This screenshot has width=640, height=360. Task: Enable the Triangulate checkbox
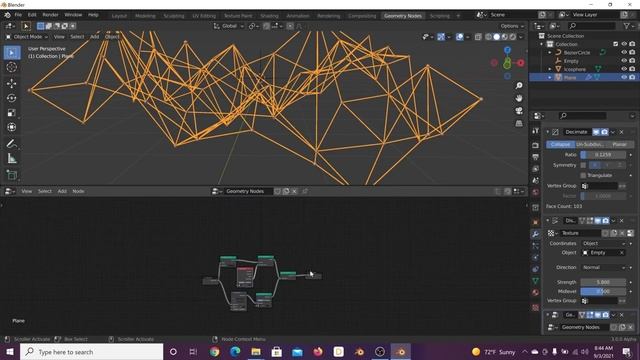(583, 176)
